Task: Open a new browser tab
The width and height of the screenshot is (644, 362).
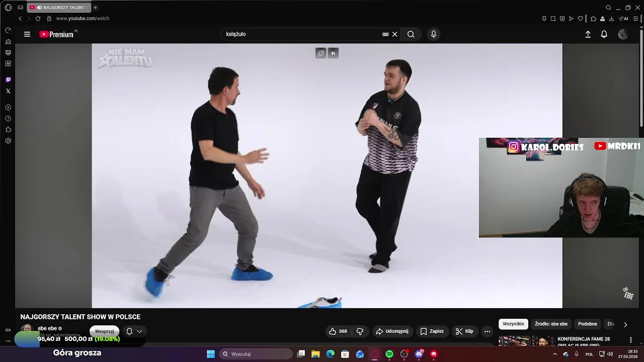Action: click(95, 8)
